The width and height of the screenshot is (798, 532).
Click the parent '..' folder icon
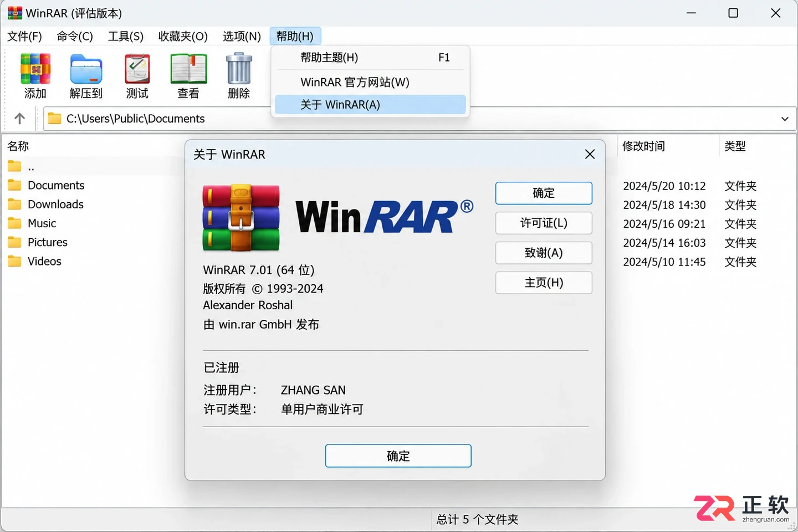(14, 166)
